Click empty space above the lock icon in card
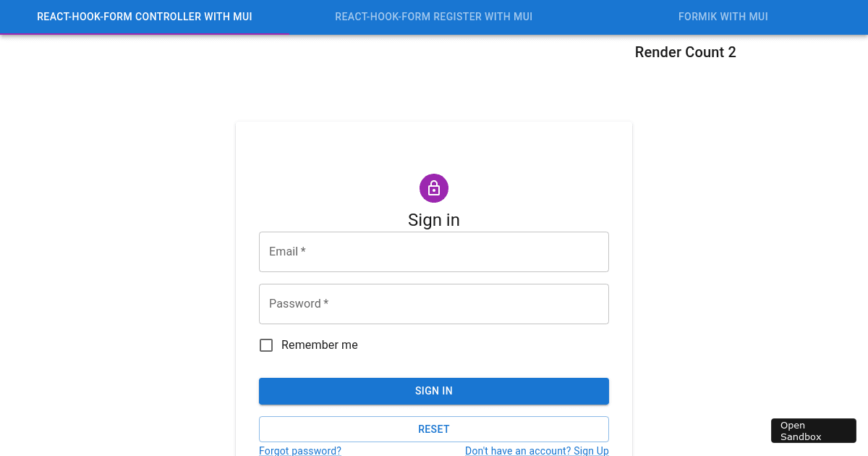The width and height of the screenshot is (868, 456). pos(434,148)
